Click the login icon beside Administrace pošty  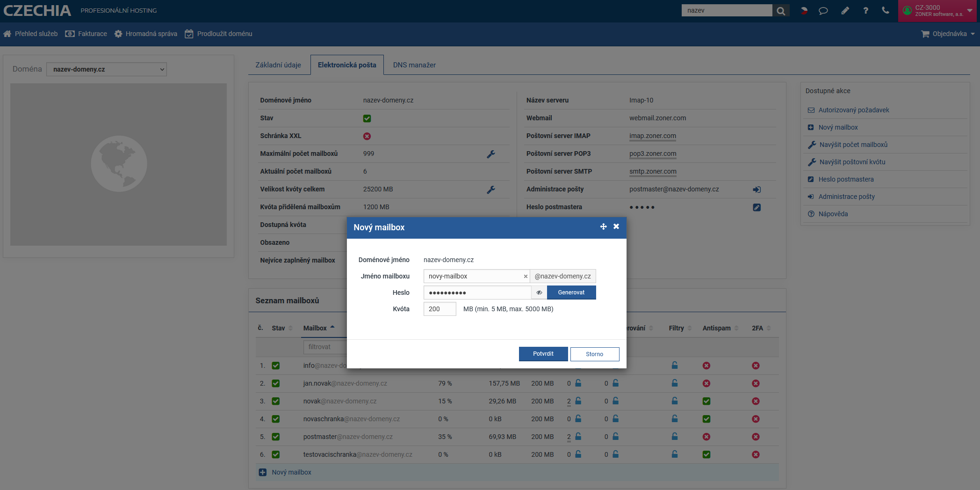click(x=757, y=190)
